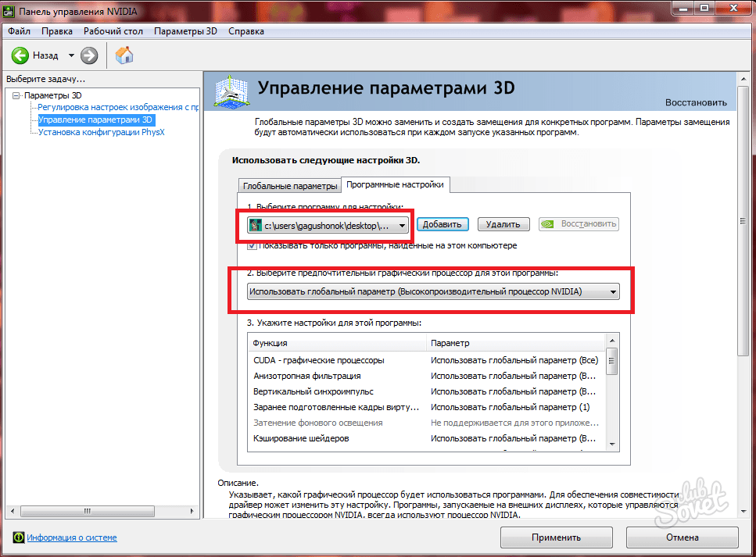The width and height of the screenshot is (756, 557).
Task: Click the green Back arrow icon
Action: coord(20,55)
